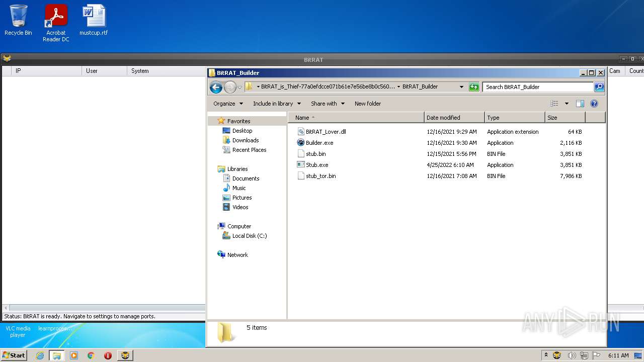This screenshot has width=644, height=362.
Task: Refresh the BitRAT_Builder folder view
Action: click(x=474, y=87)
